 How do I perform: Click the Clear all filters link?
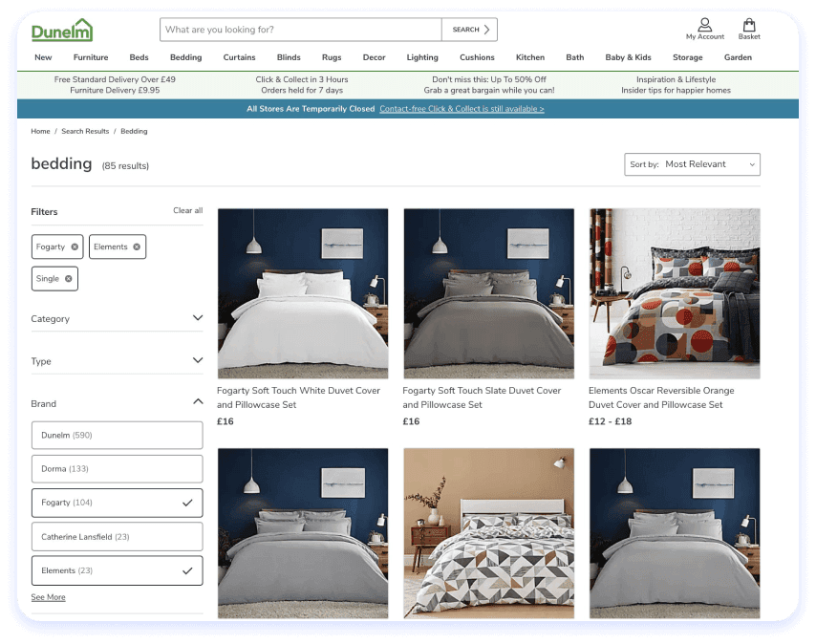(188, 210)
